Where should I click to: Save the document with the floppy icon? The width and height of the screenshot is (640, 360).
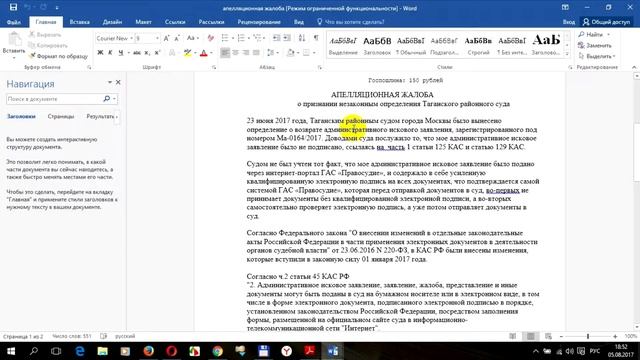tap(13, 7)
